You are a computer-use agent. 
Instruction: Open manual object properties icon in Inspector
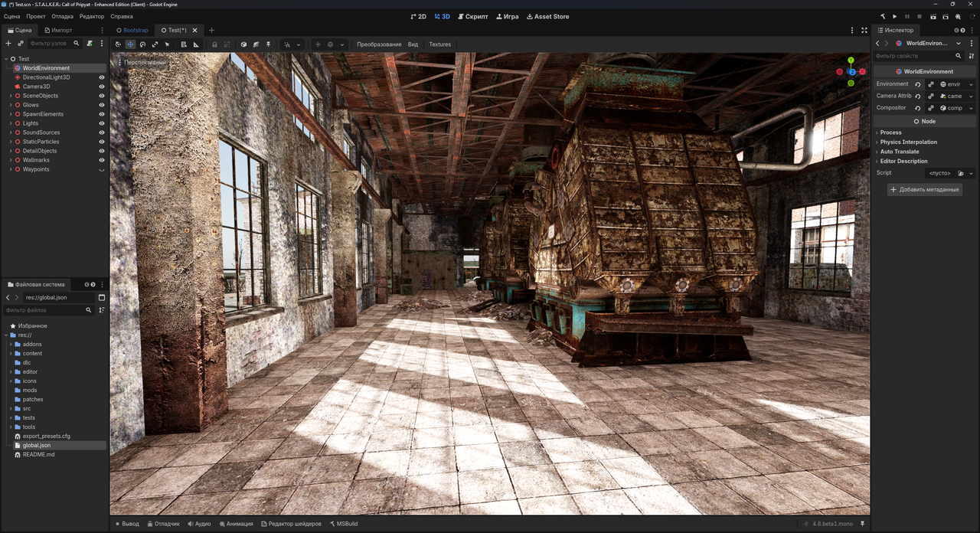click(x=972, y=56)
